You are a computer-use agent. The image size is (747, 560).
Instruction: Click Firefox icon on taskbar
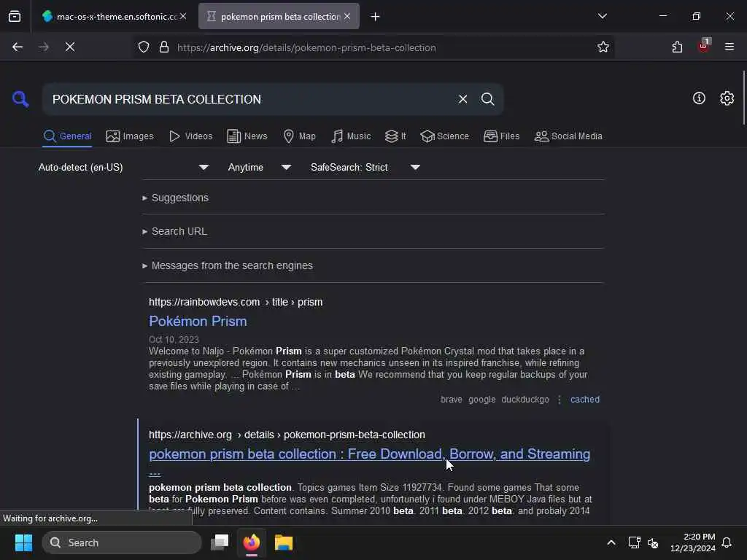252,542
